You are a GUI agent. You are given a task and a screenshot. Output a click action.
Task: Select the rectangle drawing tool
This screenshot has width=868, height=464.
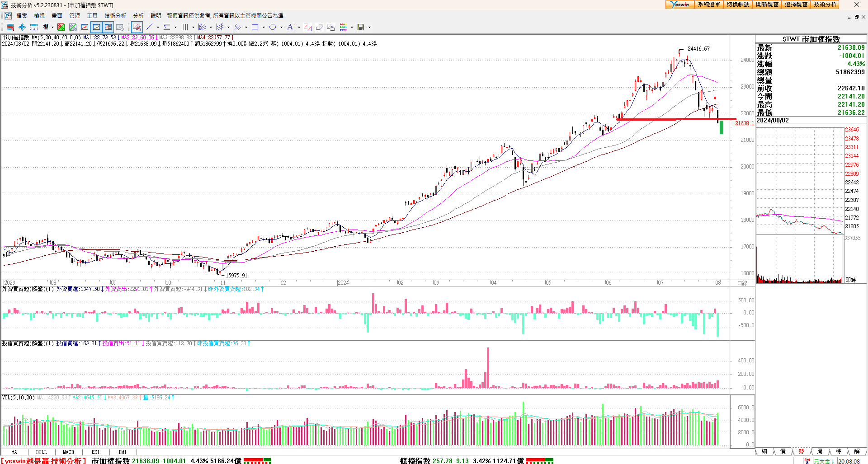[x=255, y=27]
